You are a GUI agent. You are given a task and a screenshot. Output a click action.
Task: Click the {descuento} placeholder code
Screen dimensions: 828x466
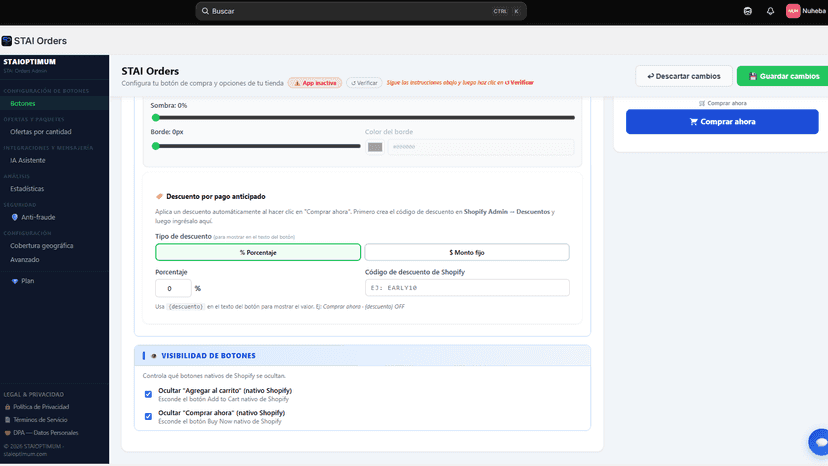click(185, 306)
